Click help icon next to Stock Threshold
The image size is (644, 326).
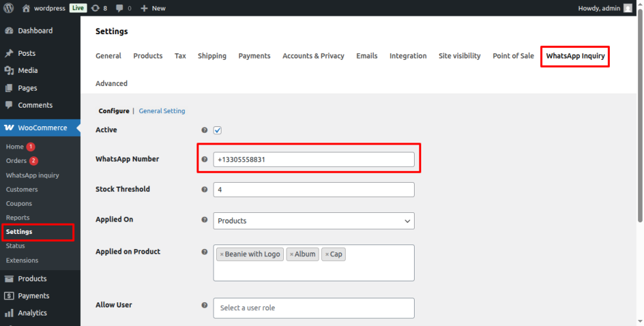pos(204,190)
